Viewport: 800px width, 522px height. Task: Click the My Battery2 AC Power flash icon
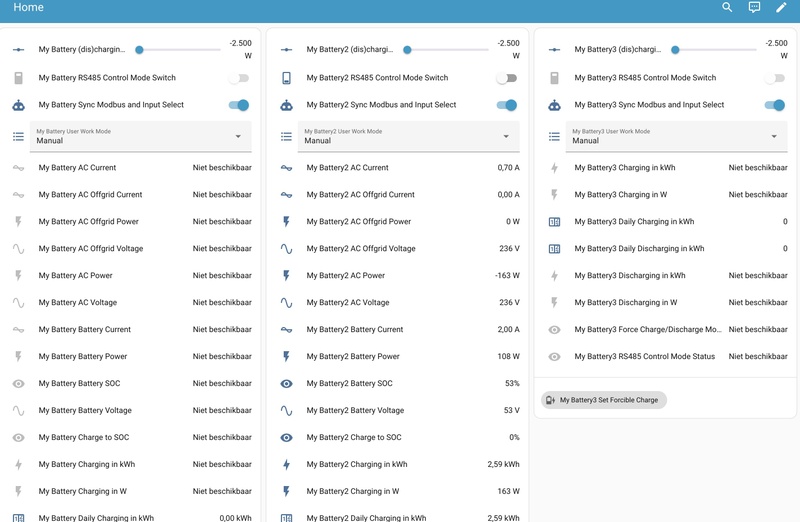(x=286, y=276)
